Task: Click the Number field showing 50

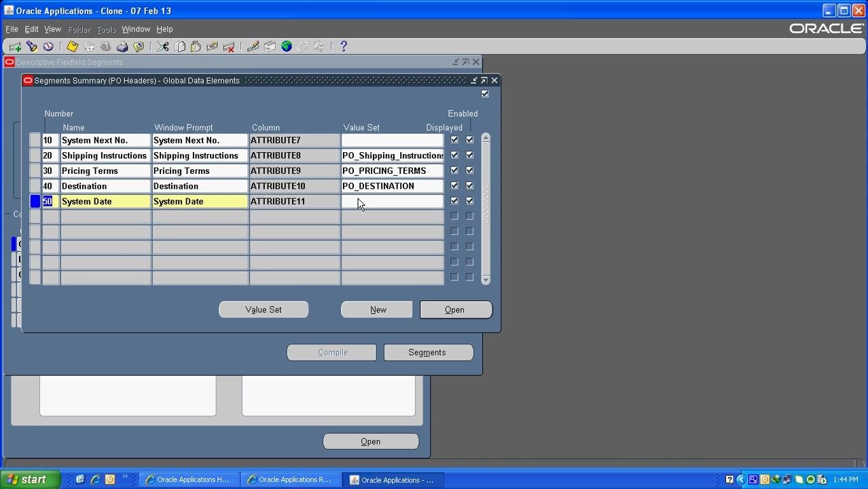Action: pyautogui.click(x=51, y=202)
